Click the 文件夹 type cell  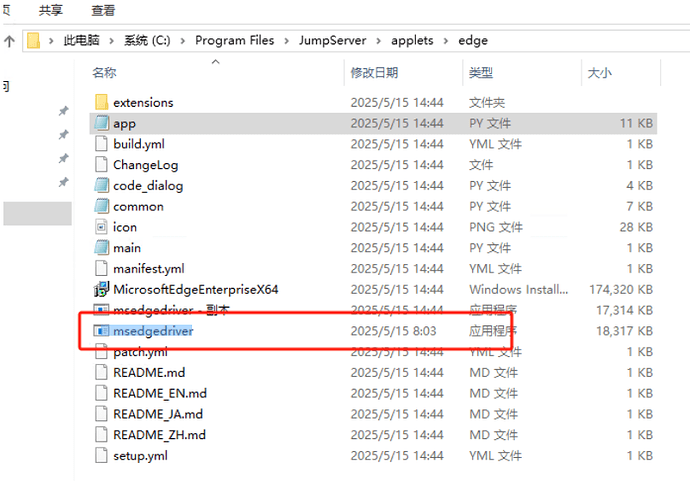tap(487, 102)
